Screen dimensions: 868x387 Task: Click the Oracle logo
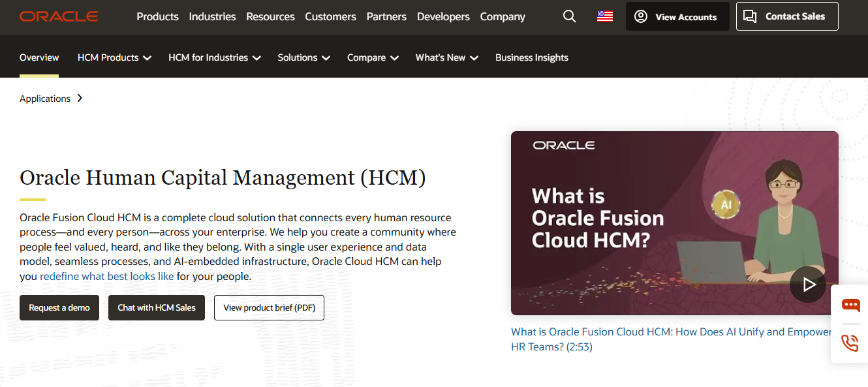(x=59, y=16)
